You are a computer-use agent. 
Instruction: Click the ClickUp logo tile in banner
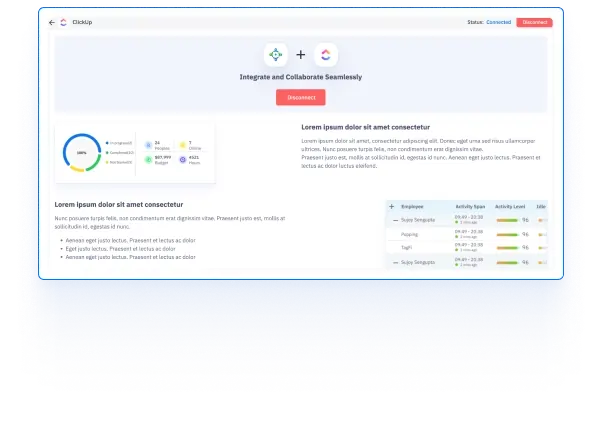coord(326,55)
